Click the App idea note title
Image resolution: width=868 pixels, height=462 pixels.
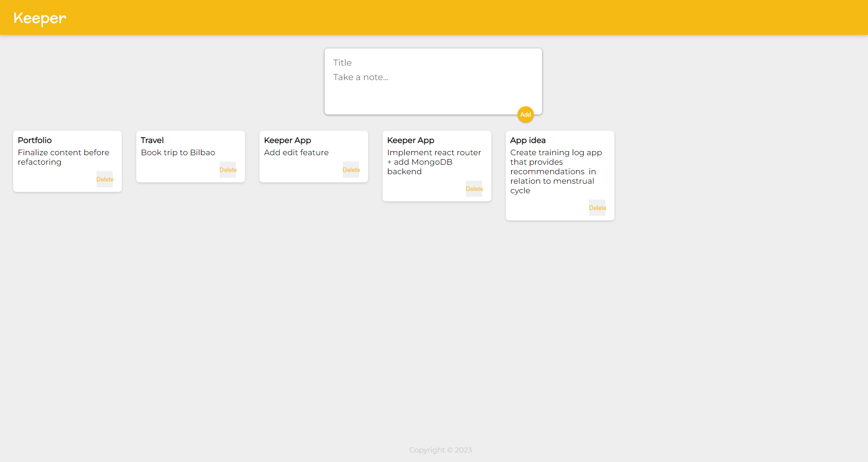[x=528, y=140]
